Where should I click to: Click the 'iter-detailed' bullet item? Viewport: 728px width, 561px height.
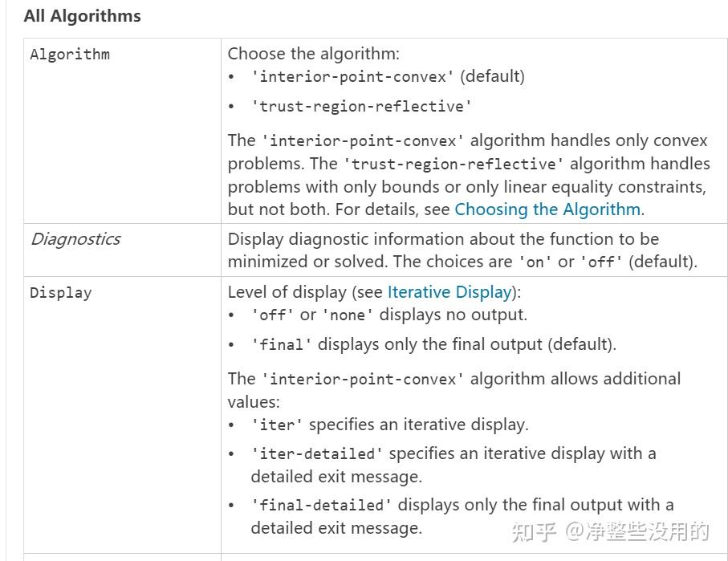[453, 453]
